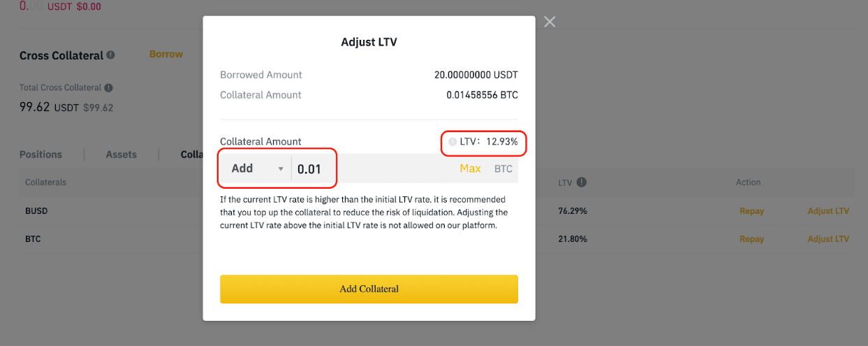The height and width of the screenshot is (346, 868).
Task: Open the partially hidden Collaterals tab
Action: pos(191,154)
